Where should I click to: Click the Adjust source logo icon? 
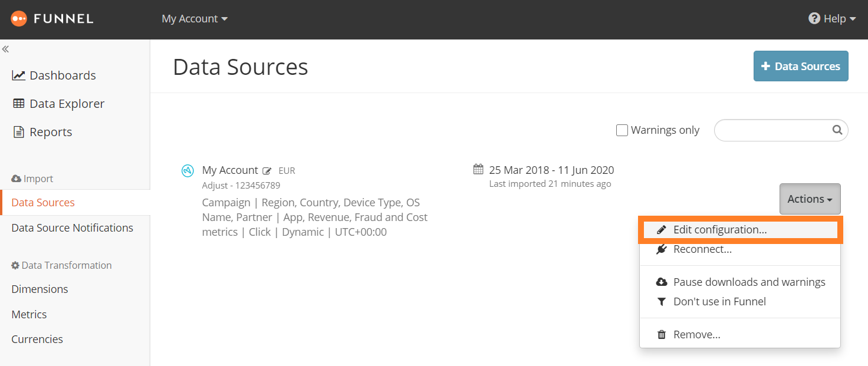tap(188, 171)
